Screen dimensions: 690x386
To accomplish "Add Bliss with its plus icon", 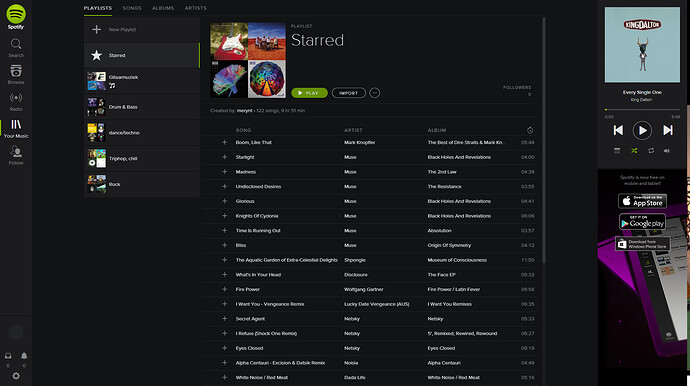I will coord(224,245).
